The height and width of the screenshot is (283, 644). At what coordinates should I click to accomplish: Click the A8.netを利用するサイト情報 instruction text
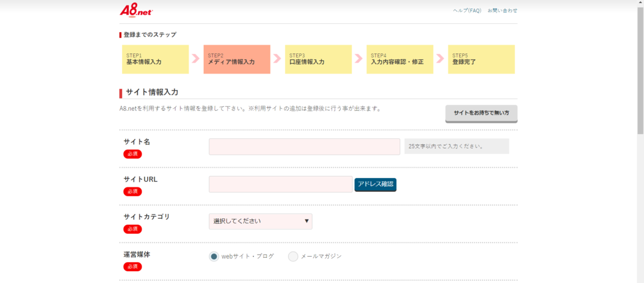[251, 109]
